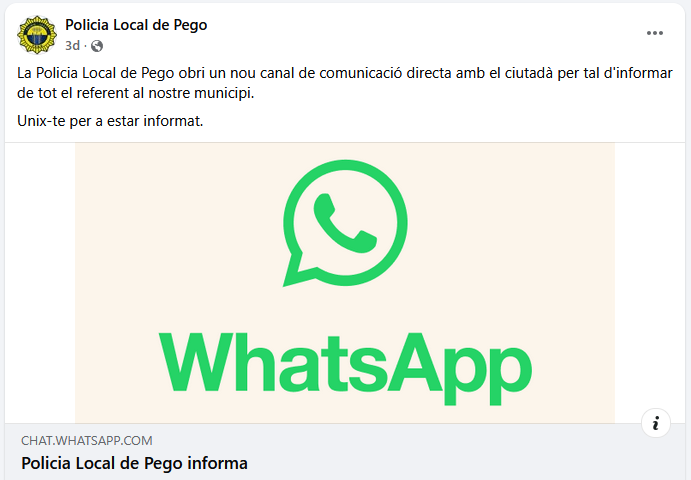The width and height of the screenshot is (691, 480).
Task: Click white margin left of WhatsApp image
Action: [40, 282]
